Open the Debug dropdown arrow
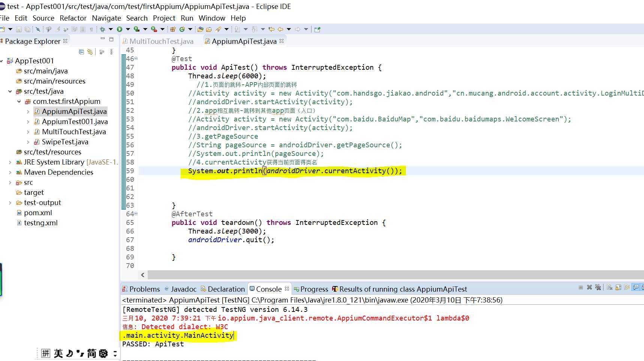Image resolution: width=644 pixels, height=361 pixels. pyautogui.click(x=111, y=29)
